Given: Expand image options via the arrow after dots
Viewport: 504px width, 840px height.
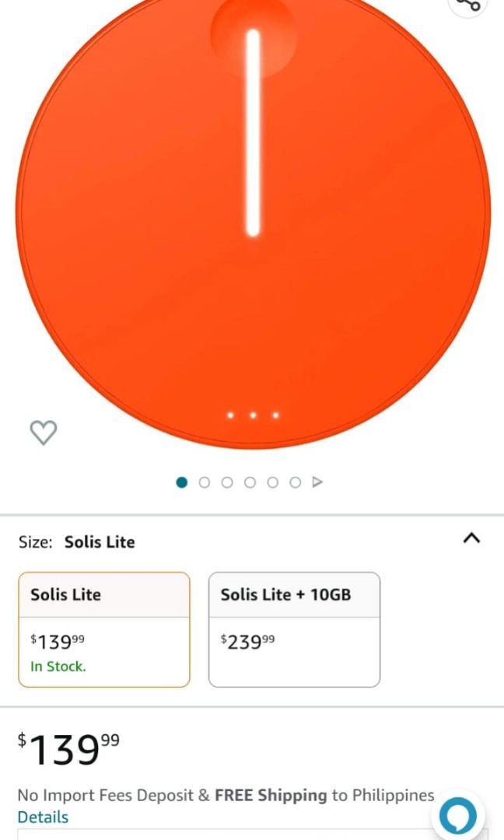Looking at the screenshot, I should (317, 482).
